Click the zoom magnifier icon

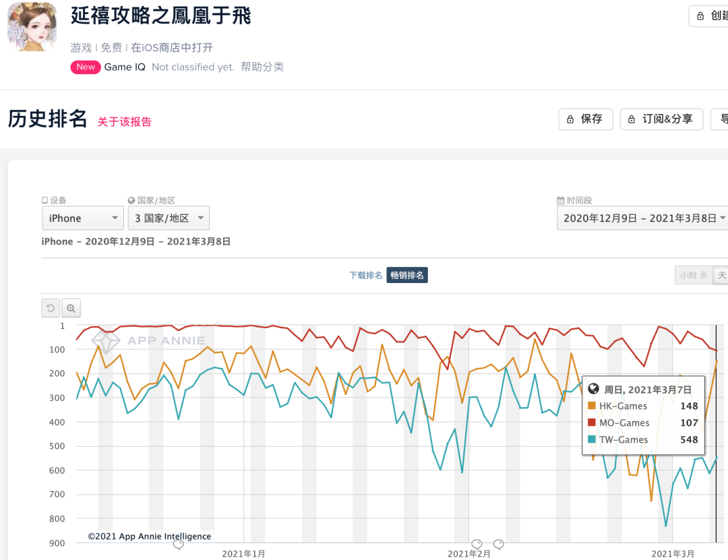pyautogui.click(x=71, y=308)
